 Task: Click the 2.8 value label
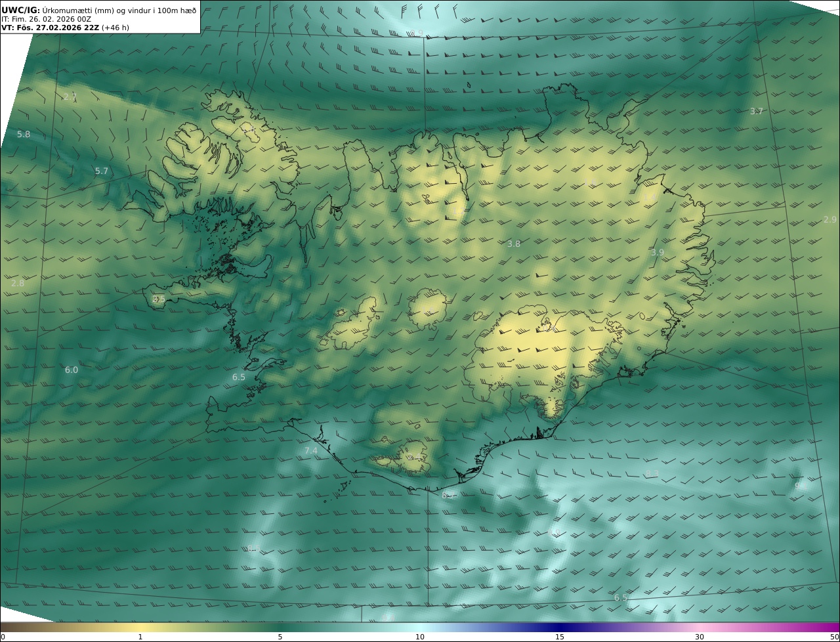(18, 283)
